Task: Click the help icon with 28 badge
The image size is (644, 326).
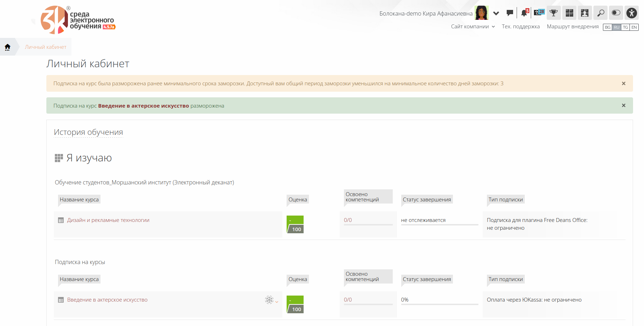Action: [539, 13]
